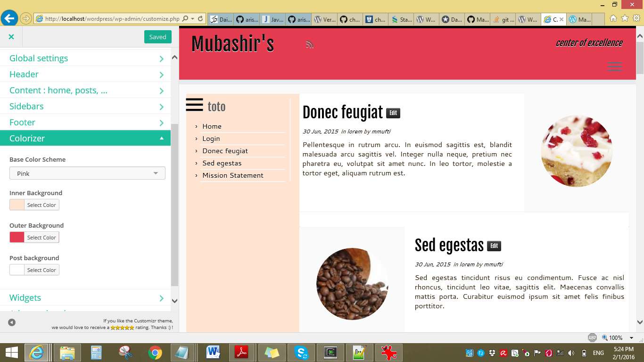
Task: Close the Customizer with the X icon
Action: tap(11, 37)
